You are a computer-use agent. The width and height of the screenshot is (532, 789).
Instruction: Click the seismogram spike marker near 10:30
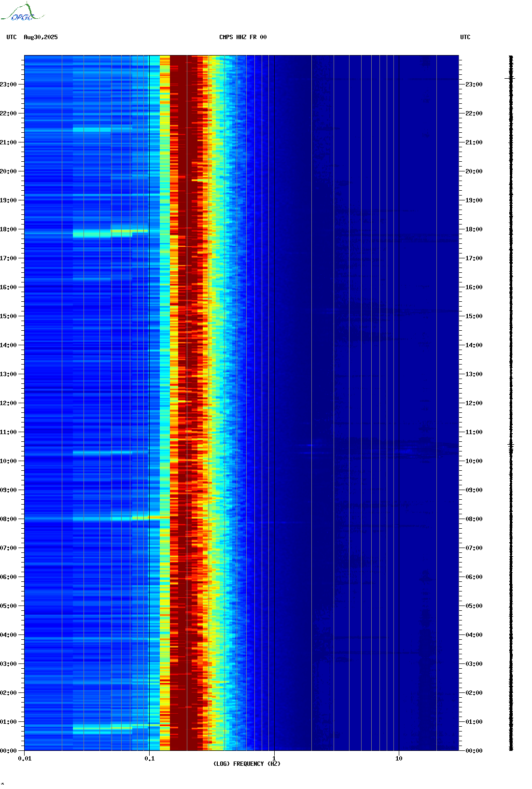[510, 444]
